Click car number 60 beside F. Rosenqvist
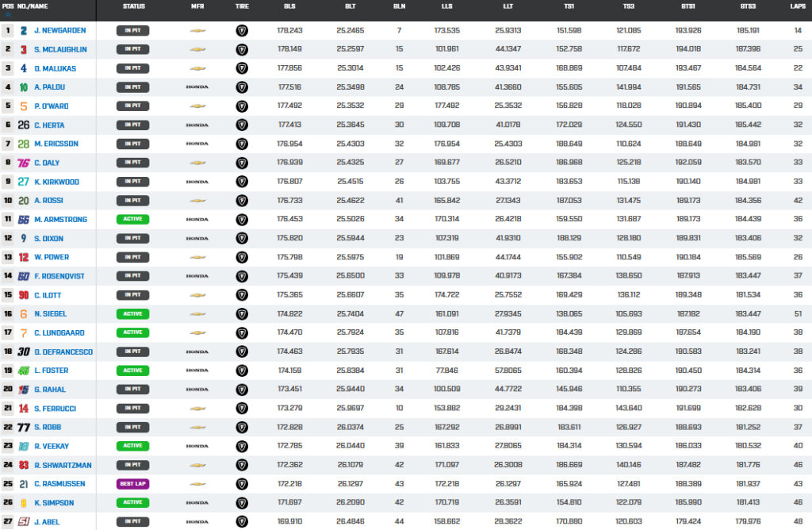 [23, 276]
